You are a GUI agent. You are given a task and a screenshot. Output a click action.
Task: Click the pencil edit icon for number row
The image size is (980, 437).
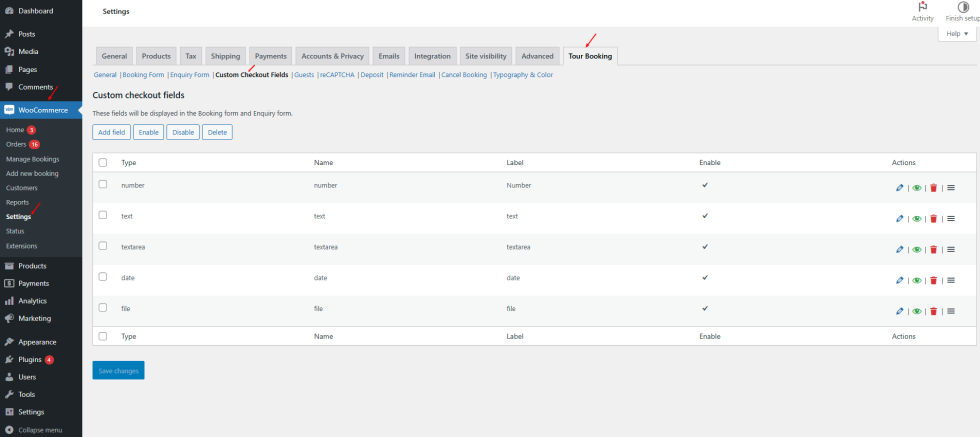pos(900,187)
